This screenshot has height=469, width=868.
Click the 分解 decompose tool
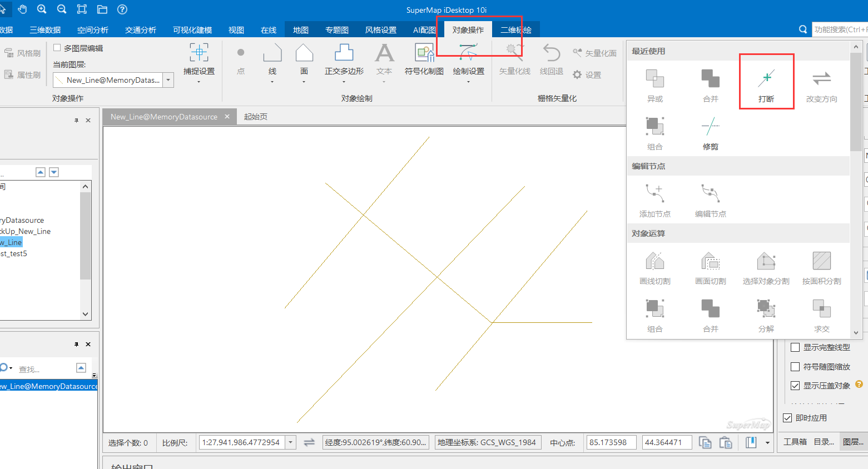(x=766, y=316)
